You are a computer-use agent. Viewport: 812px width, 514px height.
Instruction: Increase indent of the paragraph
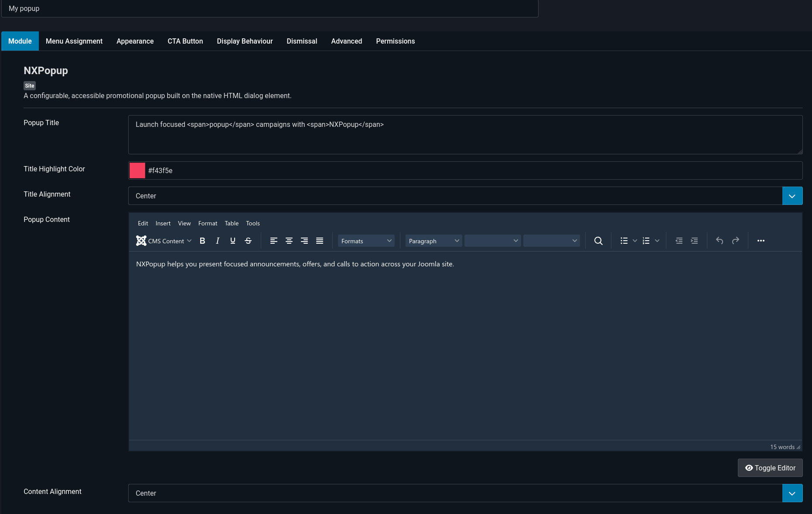[694, 241]
